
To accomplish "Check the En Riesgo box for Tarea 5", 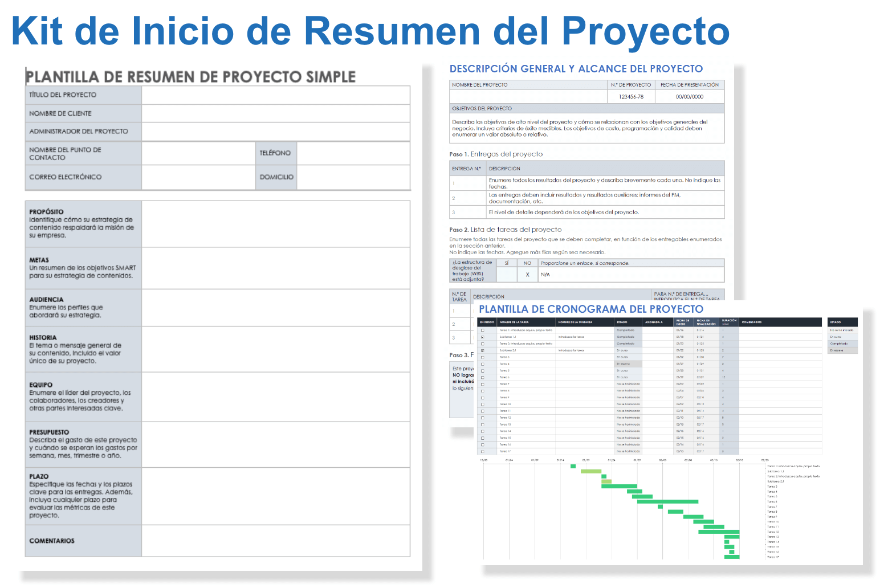I will 482,370.
